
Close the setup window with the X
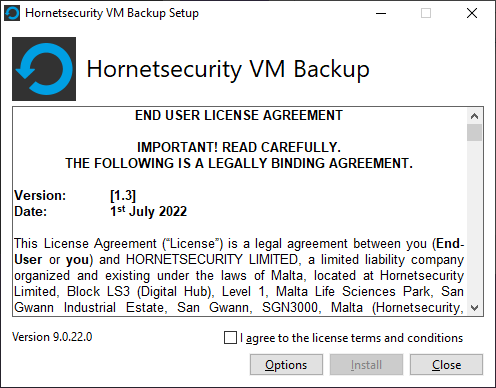[x=472, y=13]
